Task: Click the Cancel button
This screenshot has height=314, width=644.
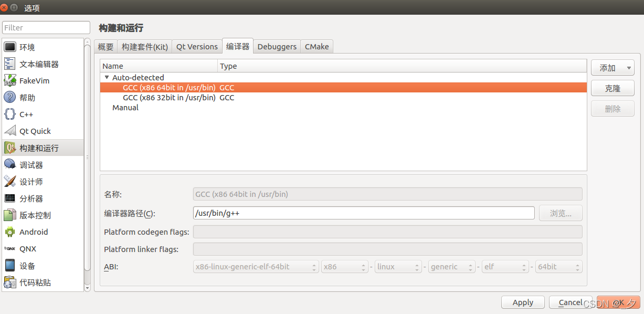Action: click(x=571, y=302)
